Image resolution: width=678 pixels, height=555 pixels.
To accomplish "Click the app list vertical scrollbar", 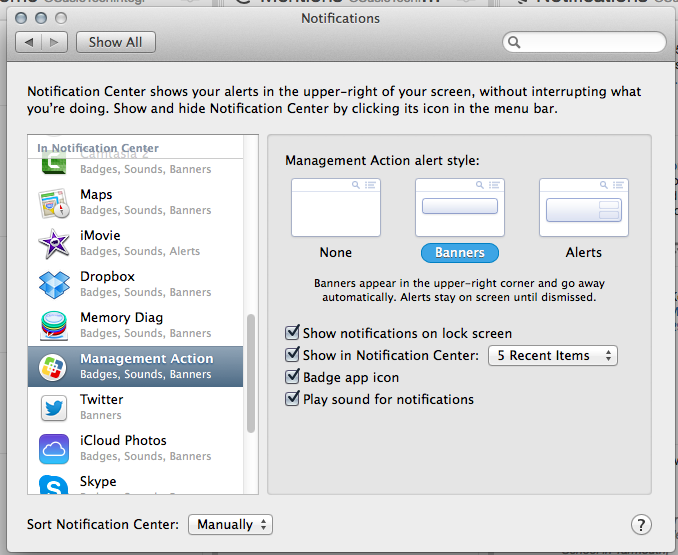I will pos(251,373).
